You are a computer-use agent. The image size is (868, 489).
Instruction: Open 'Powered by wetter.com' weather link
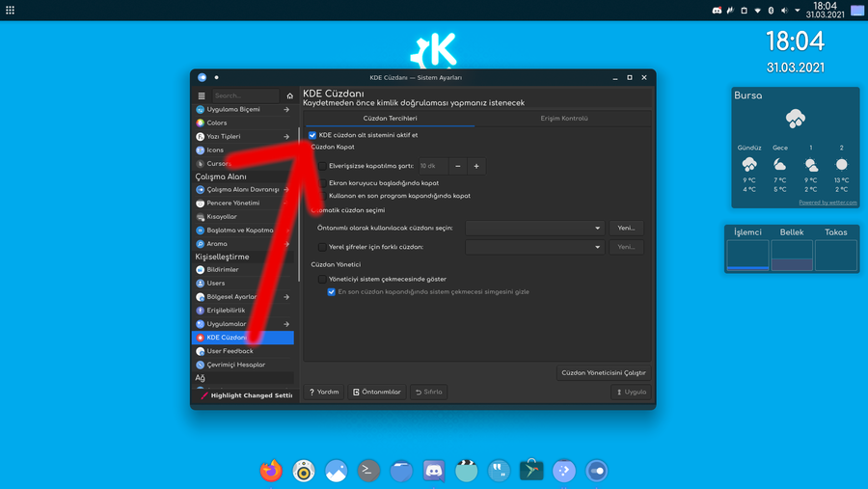tap(827, 203)
